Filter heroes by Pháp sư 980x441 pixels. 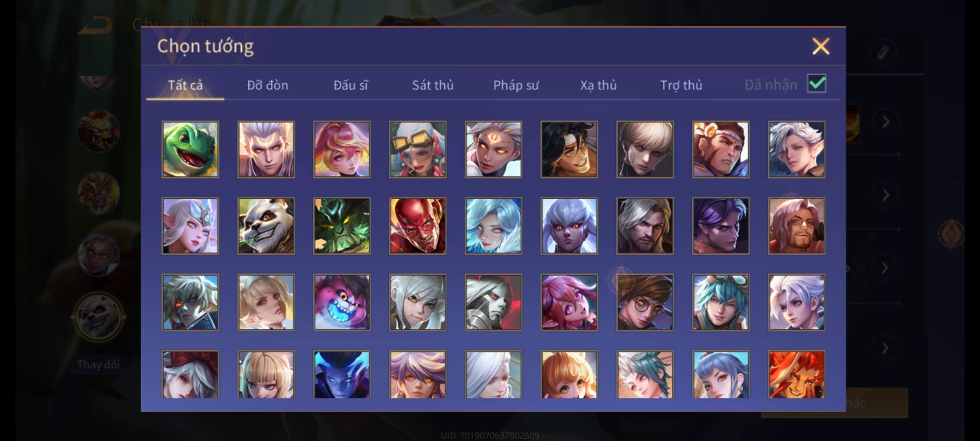pos(516,85)
